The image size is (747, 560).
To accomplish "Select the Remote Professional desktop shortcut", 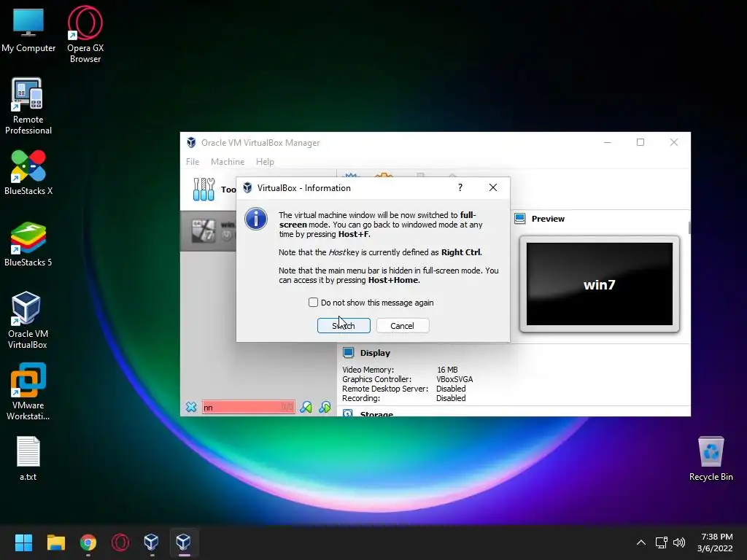I will [28, 106].
